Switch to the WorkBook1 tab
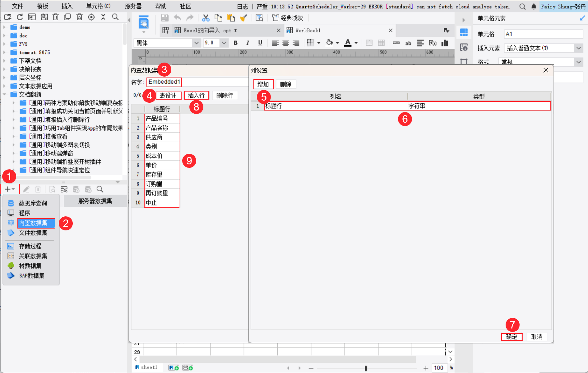Viewport: 588px width, 373px height. point(308,30)
